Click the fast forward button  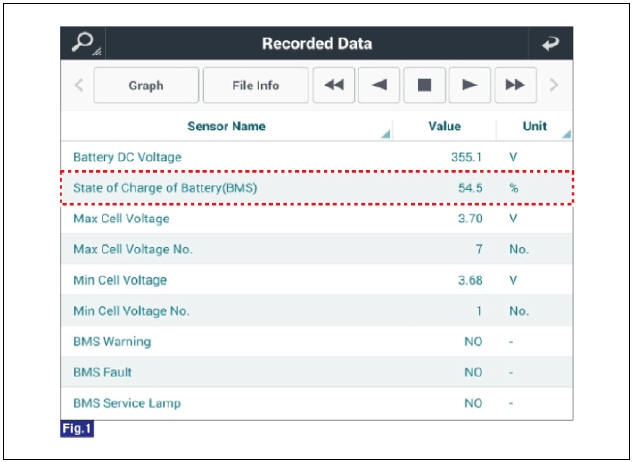coord(516,85)
